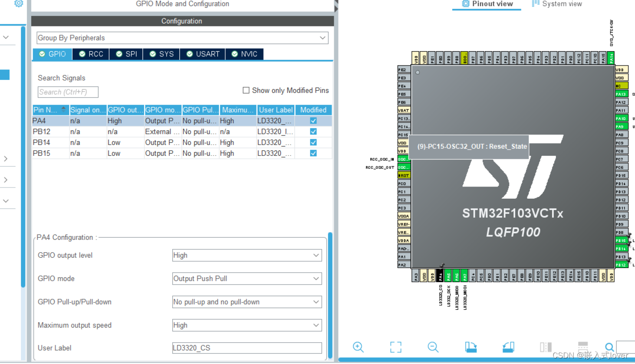635x364 pixels.
Task: Expand the second right-pointing sidebar chevron
Action: coord(6,180)
